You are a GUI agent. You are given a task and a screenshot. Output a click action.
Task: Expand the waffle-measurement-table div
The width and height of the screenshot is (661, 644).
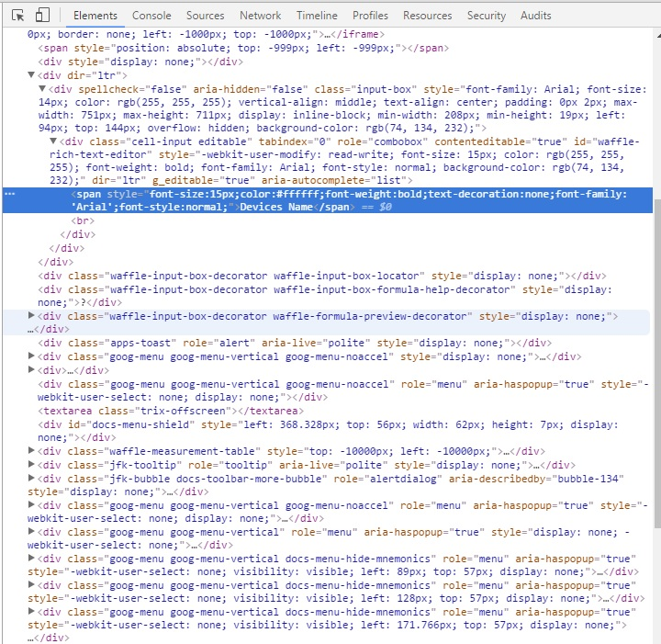31,450
